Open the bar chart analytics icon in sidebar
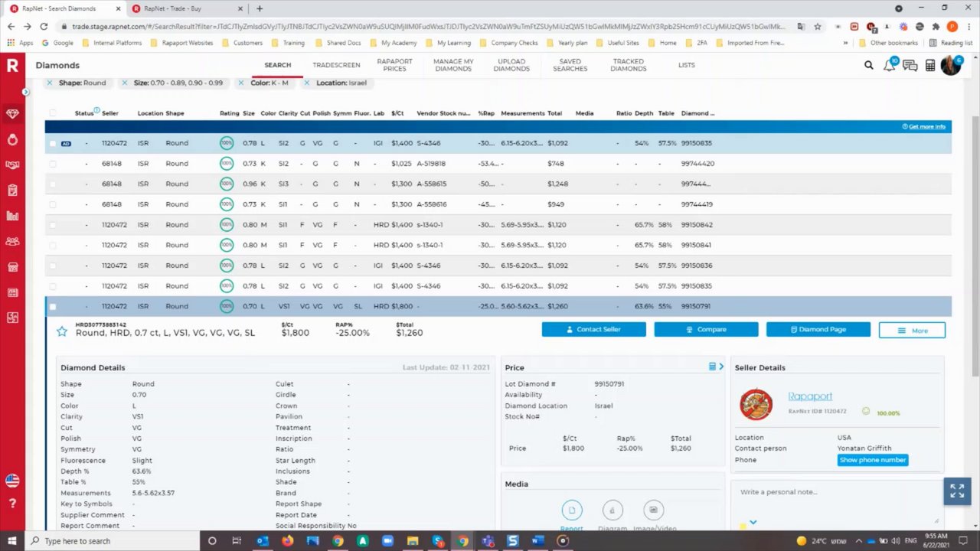 12,216
